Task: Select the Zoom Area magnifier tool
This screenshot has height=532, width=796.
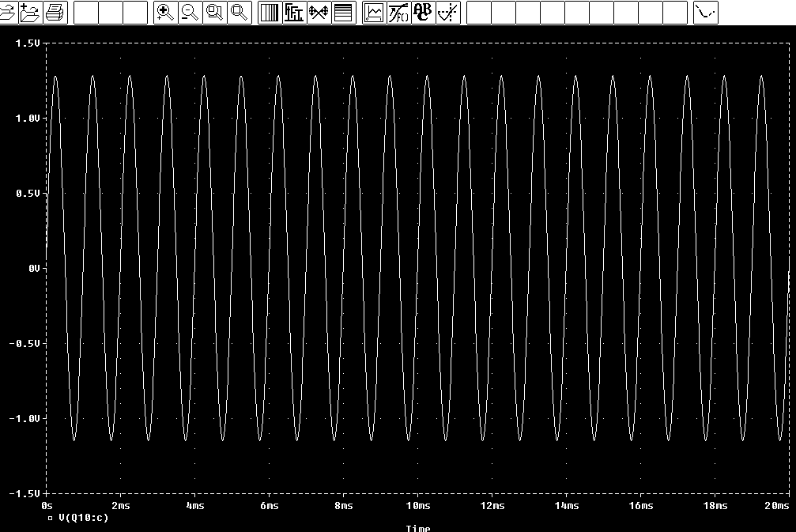Action: [214, 13]
